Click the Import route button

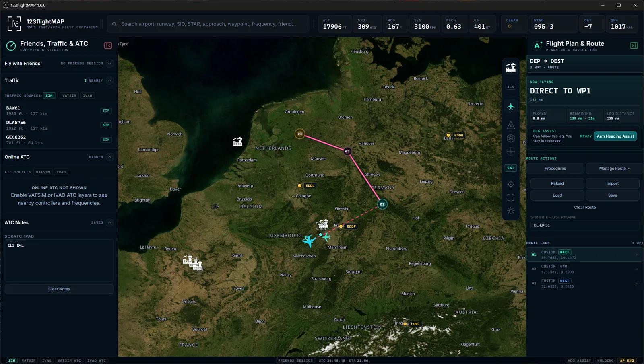(x=613, y=183)
